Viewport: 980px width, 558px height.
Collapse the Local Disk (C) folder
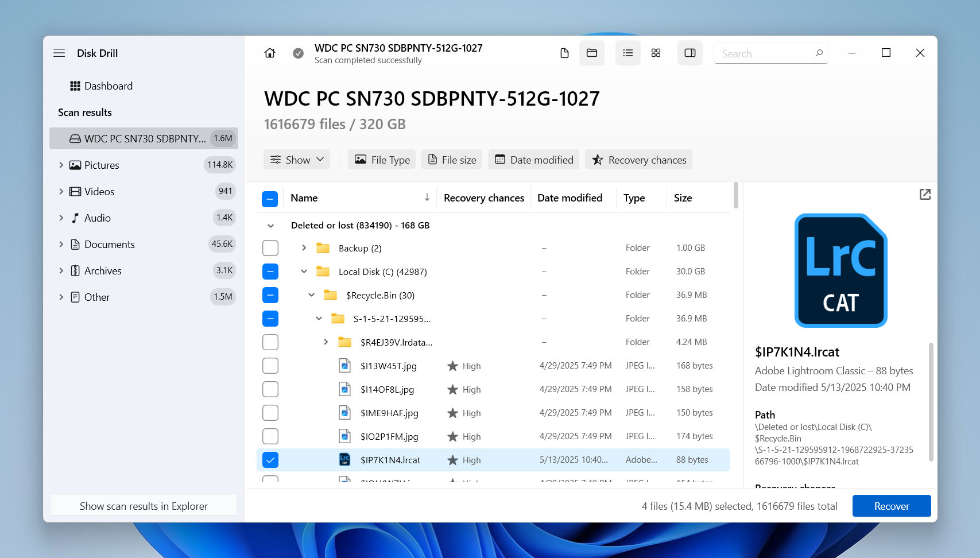304,272
